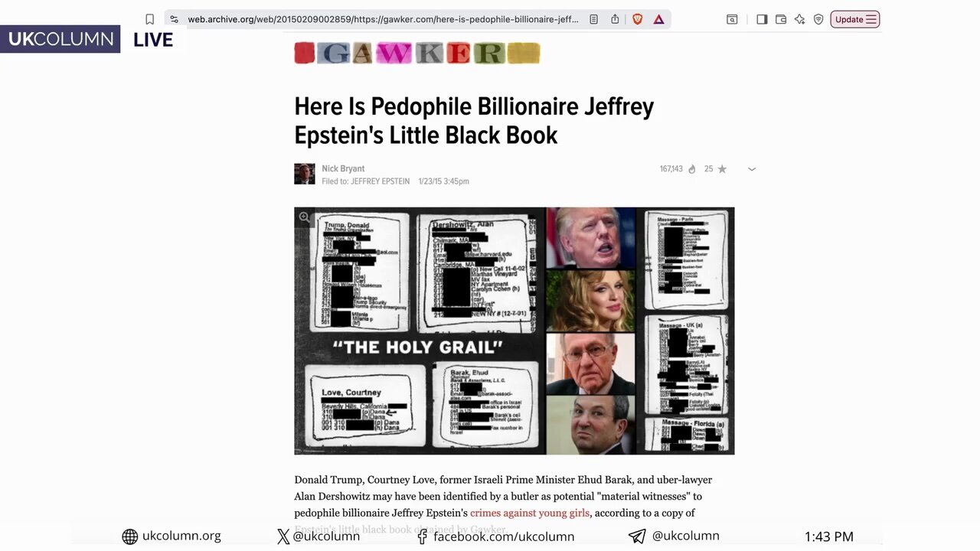Click the VPN shield icon in the toolbar

(818, 19)
